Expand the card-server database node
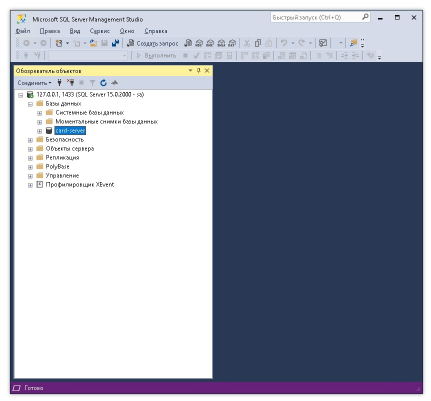Screen dimensions: 431x401 pos(39,131)
